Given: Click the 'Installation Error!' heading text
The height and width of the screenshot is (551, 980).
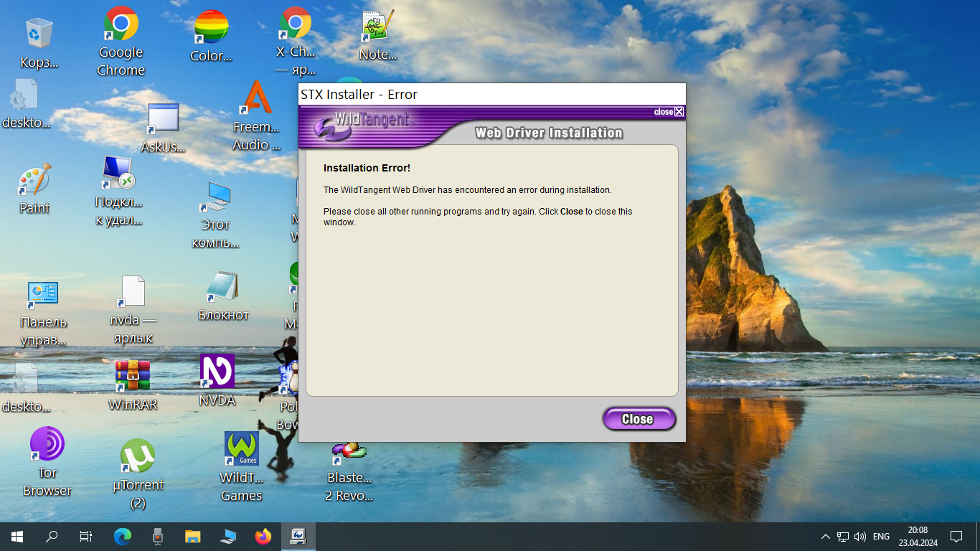Looking at the screenshot, I should [x=367, y=168].
